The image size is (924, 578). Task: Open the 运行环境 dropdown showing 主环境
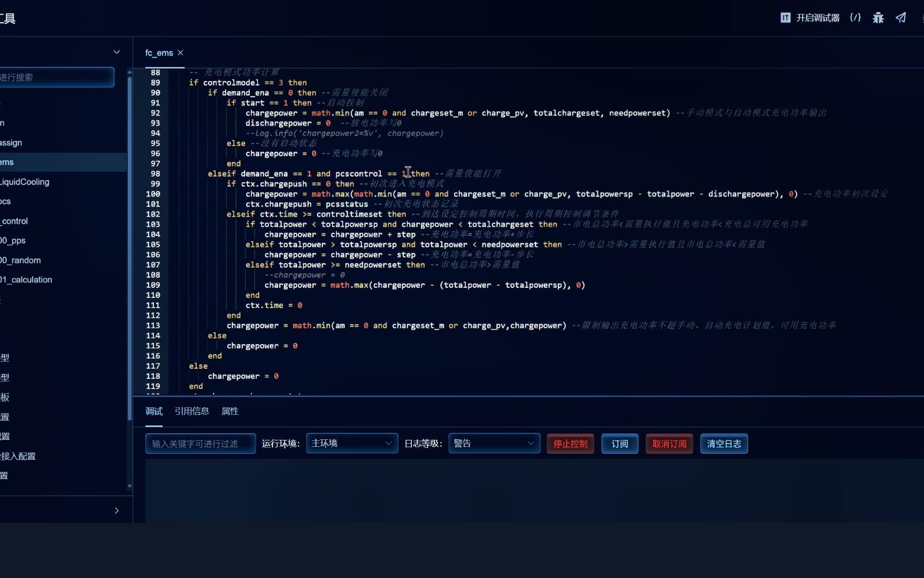[351, 443]
